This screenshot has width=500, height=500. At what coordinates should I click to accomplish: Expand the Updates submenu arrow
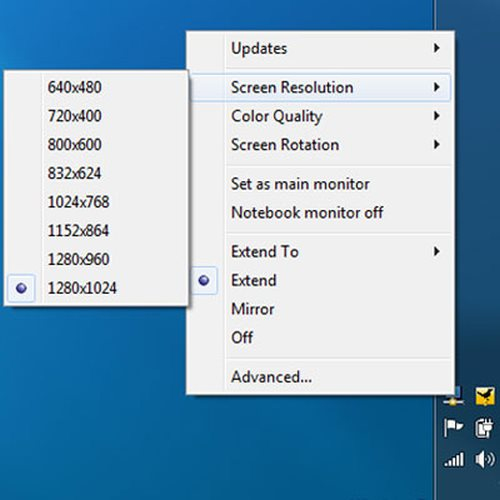click(436, 48)
